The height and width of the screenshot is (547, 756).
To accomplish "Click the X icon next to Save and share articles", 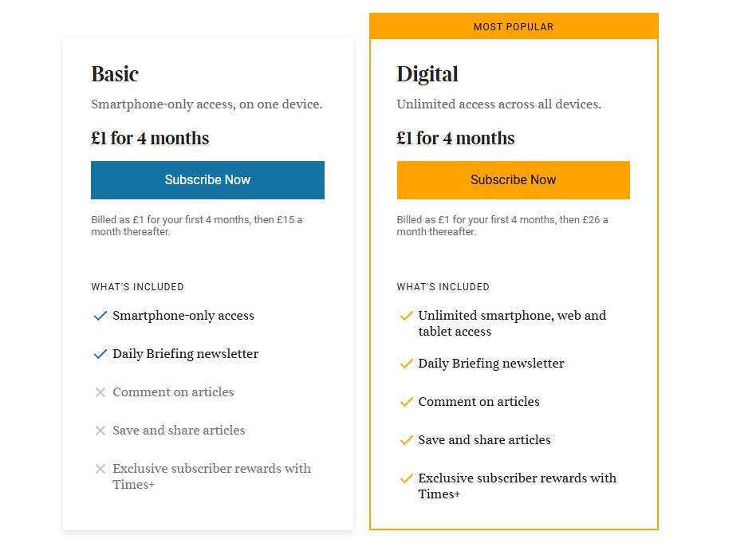I will pos(100,431).
